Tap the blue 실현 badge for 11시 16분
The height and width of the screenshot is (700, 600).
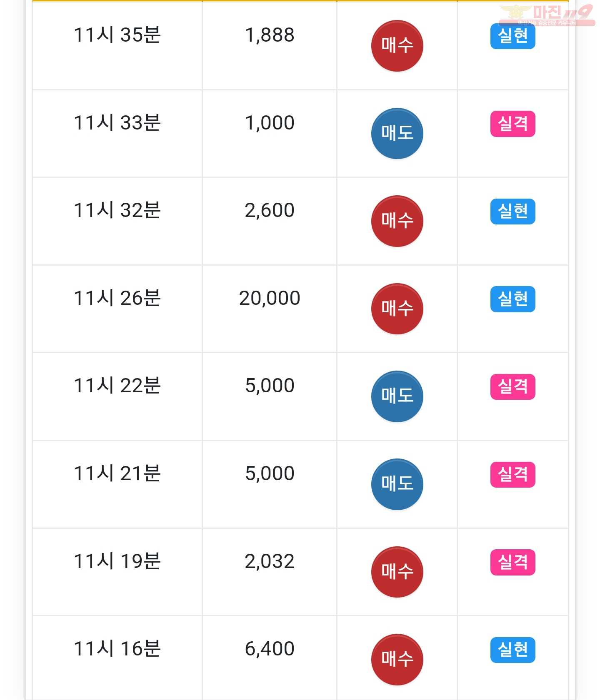512,650
